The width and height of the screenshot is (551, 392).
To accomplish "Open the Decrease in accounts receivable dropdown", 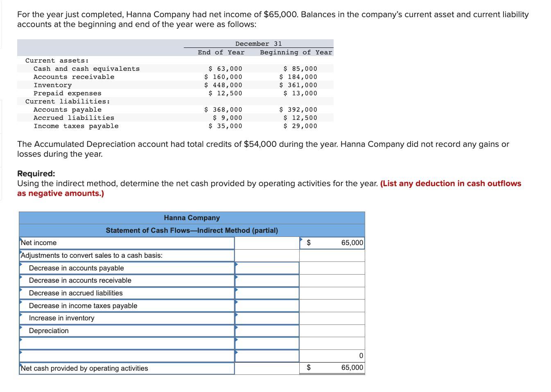I will coord(127,281).
